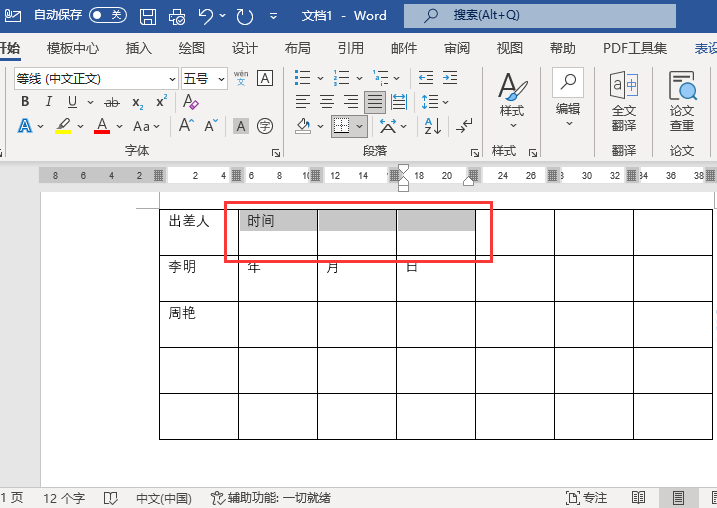
Task: Sort table contents A to Z
Action: (x=433, y=126)
